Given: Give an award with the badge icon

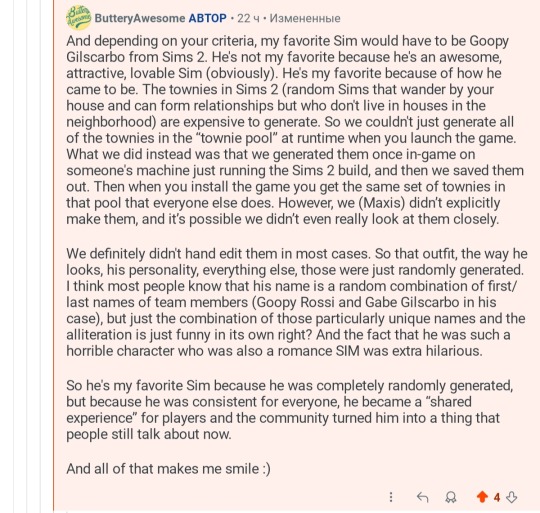Looking at the screenshot, I should 451,497.
